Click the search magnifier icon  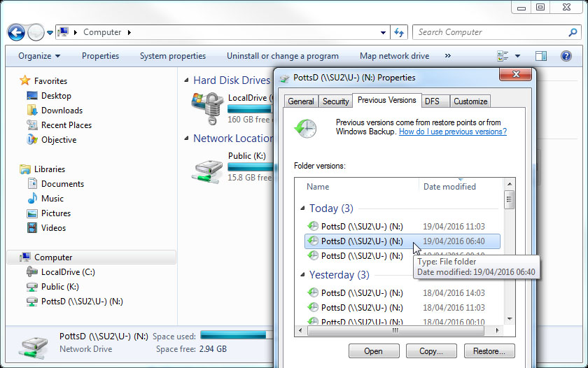[573, 33]
